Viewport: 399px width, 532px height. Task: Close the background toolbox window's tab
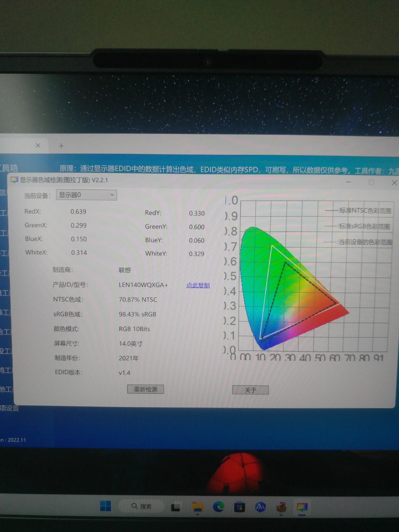[x=38, y=145]
